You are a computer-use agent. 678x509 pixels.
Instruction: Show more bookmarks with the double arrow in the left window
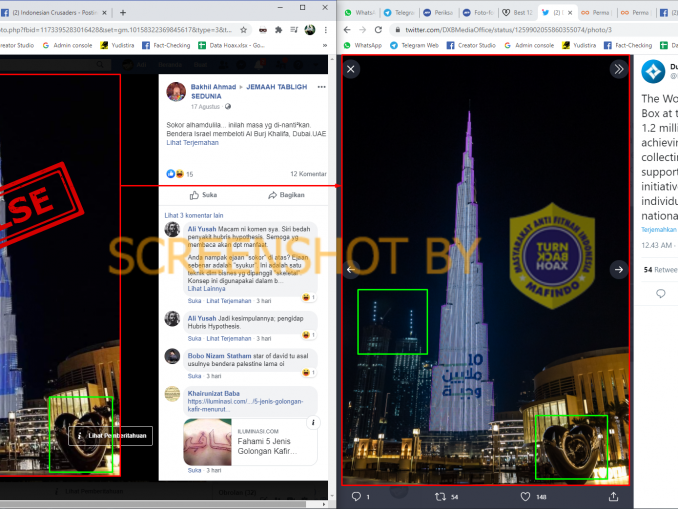point(324,45)
